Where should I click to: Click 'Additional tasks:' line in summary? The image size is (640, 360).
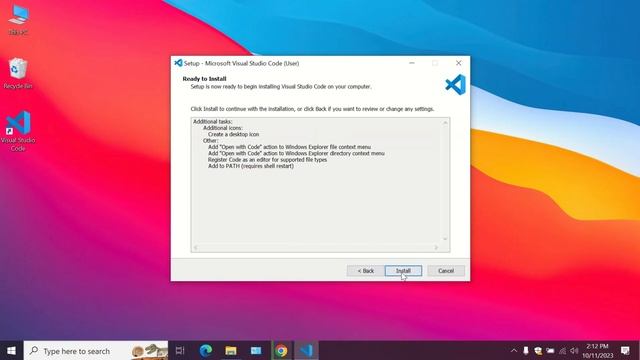pos(213,122)
